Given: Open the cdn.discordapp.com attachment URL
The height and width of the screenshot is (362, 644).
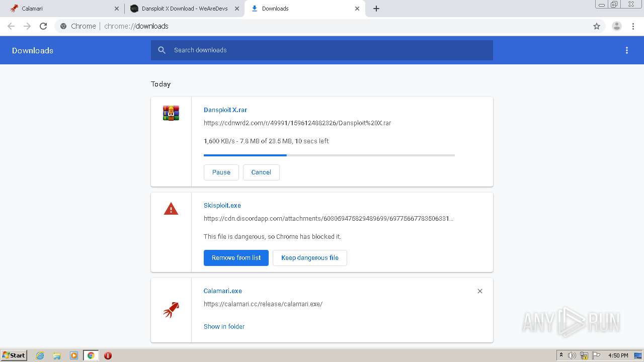Looking at the screenshot, I should pos(329,218).
